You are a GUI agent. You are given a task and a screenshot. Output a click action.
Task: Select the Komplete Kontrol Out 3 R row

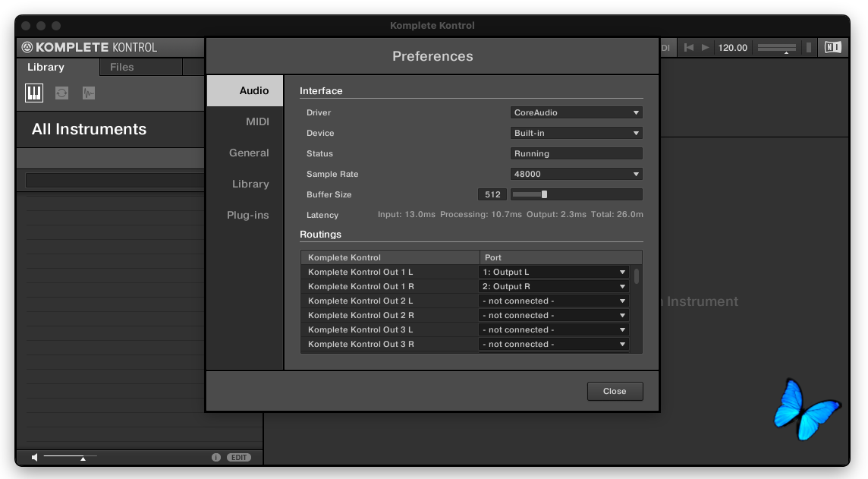pyautogui.click(x=390, y=344)
